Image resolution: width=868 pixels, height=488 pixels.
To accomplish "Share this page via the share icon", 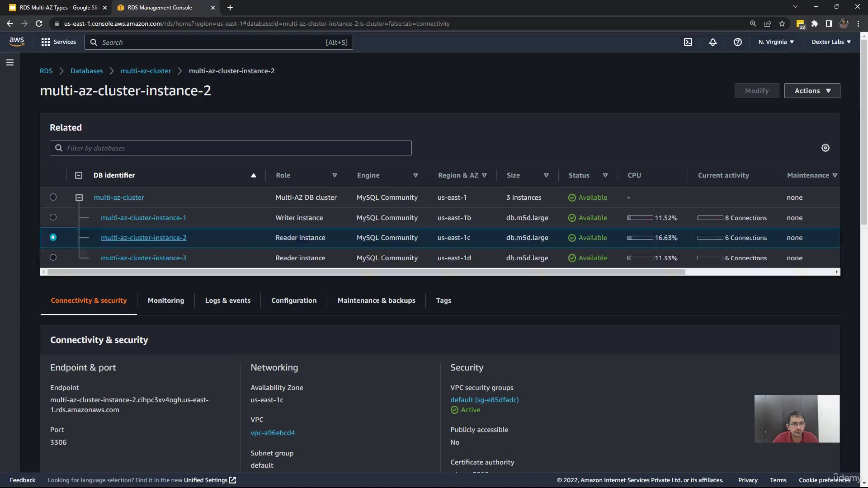I will pos(767,23).
